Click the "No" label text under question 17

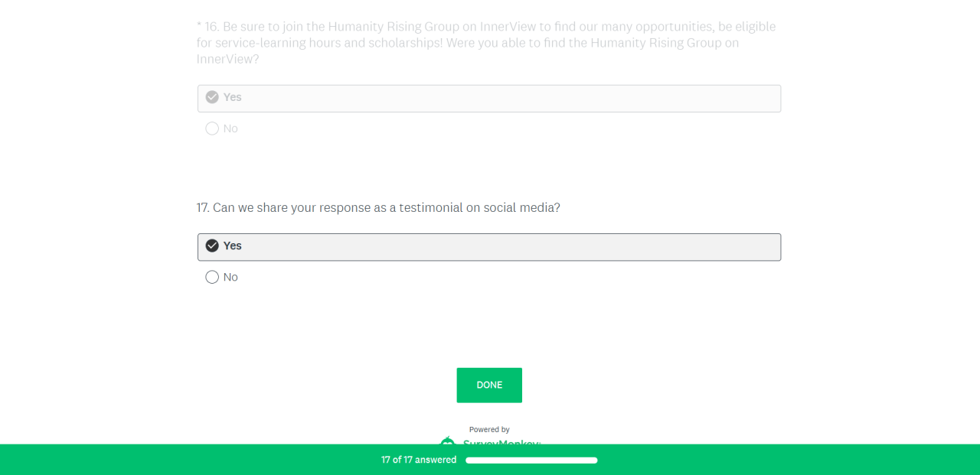coord(230,277)
